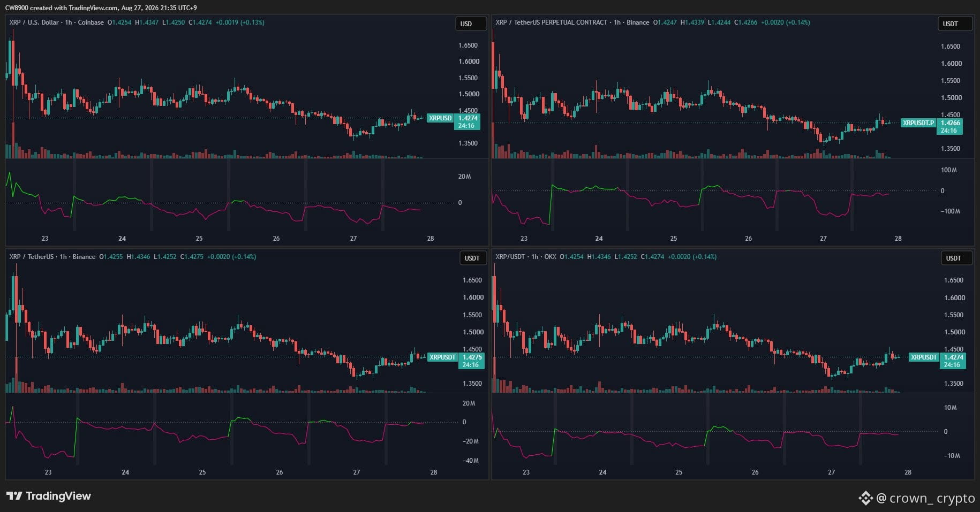Click date 25 on the perpetual chart time axis
Image resolution: width=980 pixels, height=512 pixels.
coord(674,239)
